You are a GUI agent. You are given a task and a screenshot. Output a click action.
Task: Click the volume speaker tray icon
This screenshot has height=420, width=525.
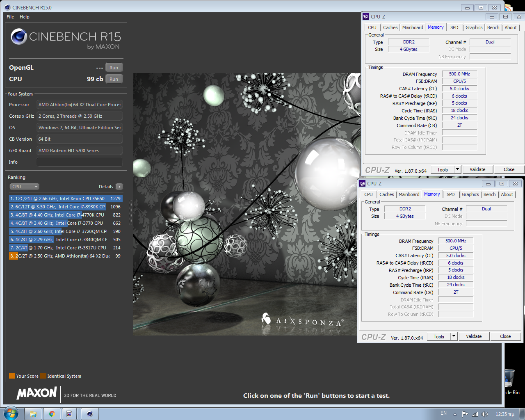485,414
